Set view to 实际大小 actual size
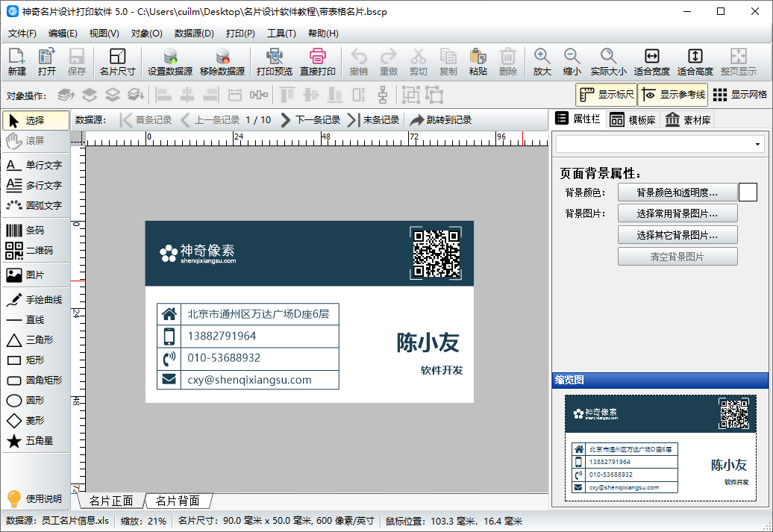Image resolution: width=773 pixels, height=532 pixels. pyautogui.click(x=608, y=62)
